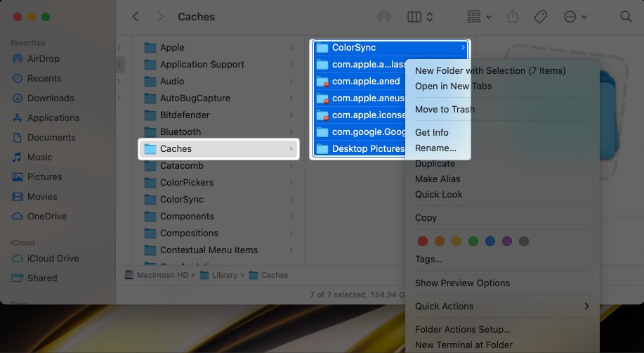
Task: Choose Quick Look
Action: tap(438, 194)
